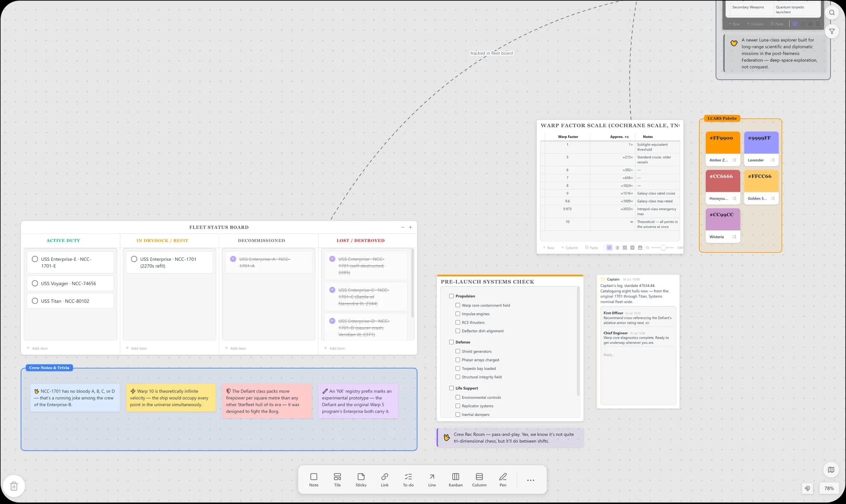Mark USS Enterprise NCC-1701 refit done
Viewport: 846px width, 504px height.
tap(134, 259)
